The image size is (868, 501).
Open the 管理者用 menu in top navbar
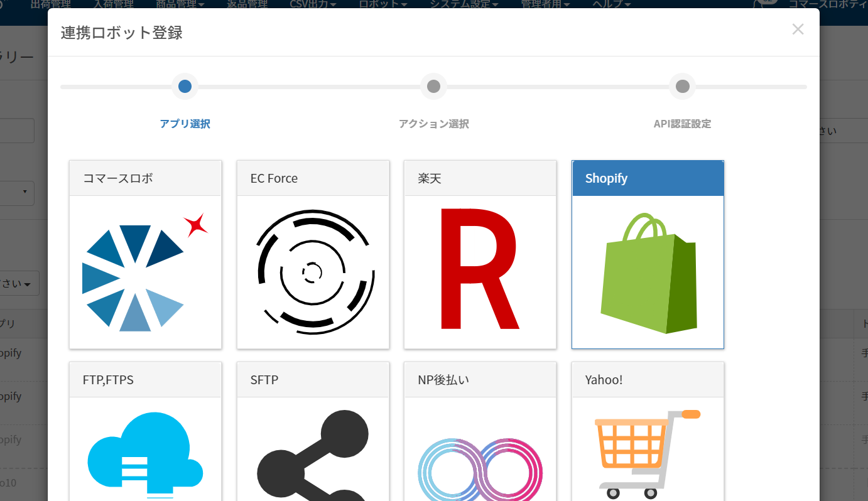[545, 4]
